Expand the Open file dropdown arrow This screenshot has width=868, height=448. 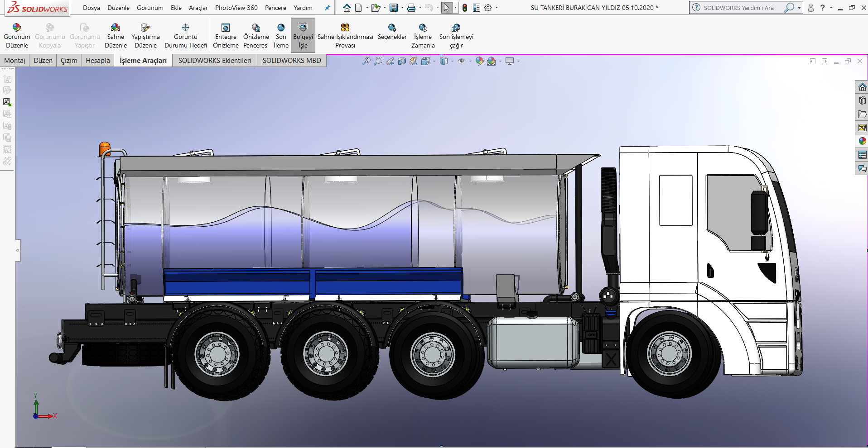(x=385, y=8)
